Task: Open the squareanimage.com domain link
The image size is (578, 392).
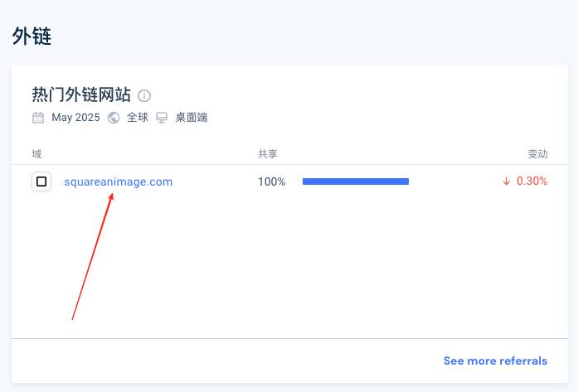Action: coord(119,181)
